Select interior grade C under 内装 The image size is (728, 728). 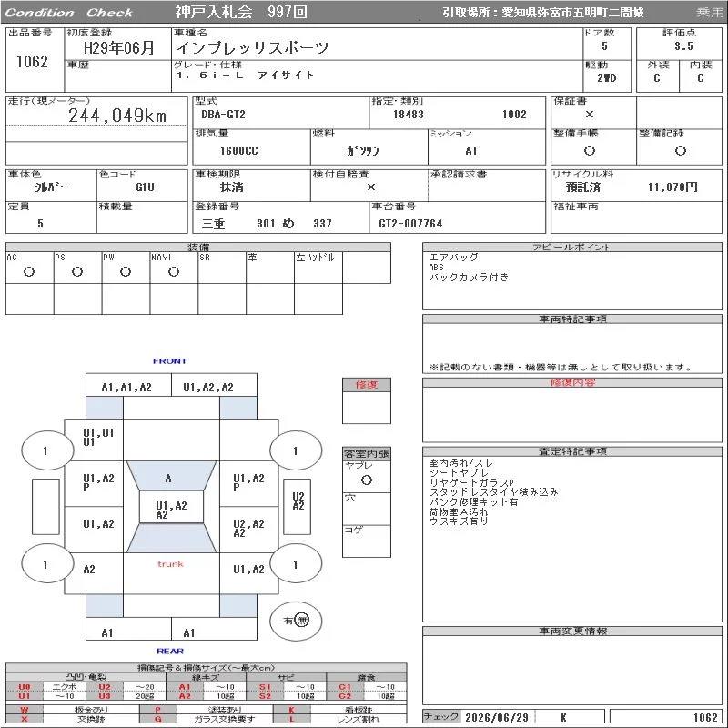click(700, 78)
